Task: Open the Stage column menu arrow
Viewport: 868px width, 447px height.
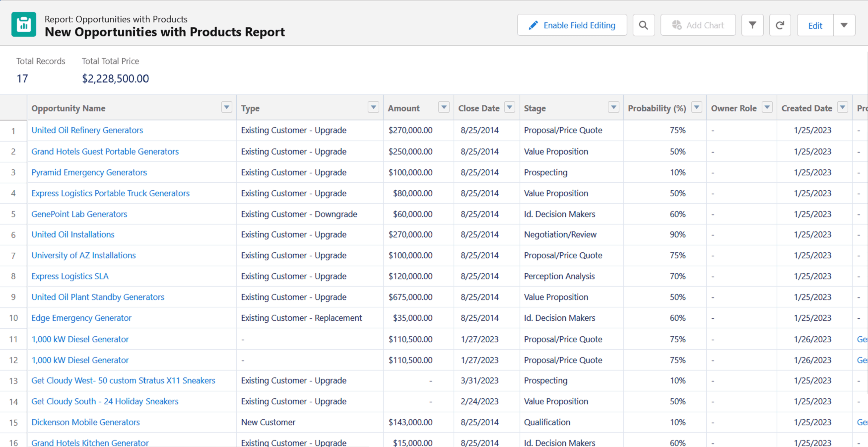Action: (614, 107)
